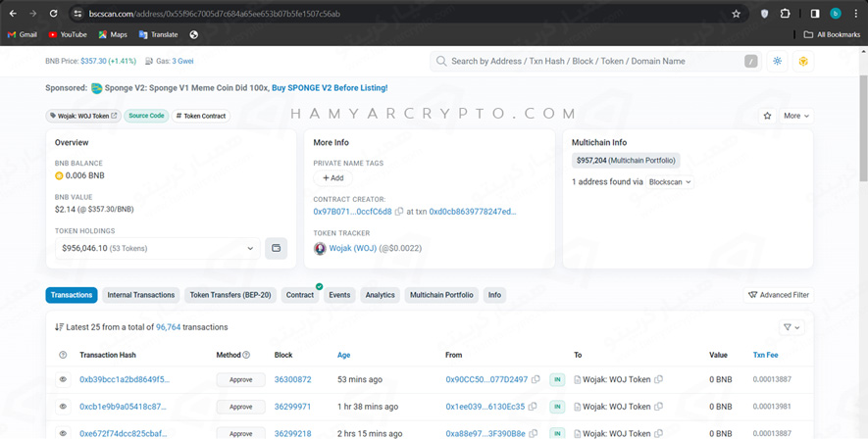
Task: Switch to the Analytics tab
Action: [x=380, y=295]
